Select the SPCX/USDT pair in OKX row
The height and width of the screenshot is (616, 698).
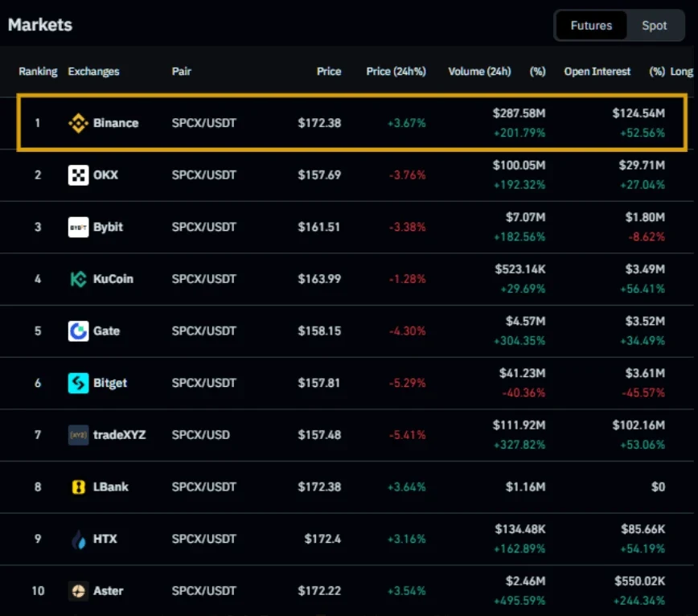(204, 175)
